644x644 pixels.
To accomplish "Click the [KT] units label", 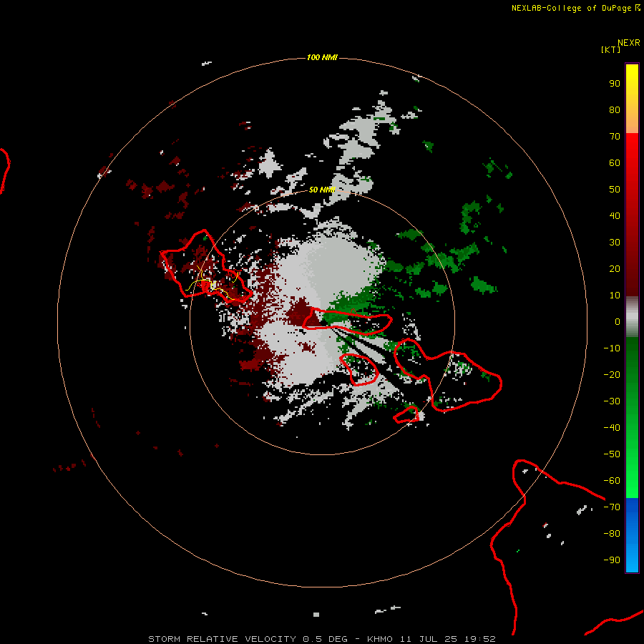I will (x=611, y=49).
